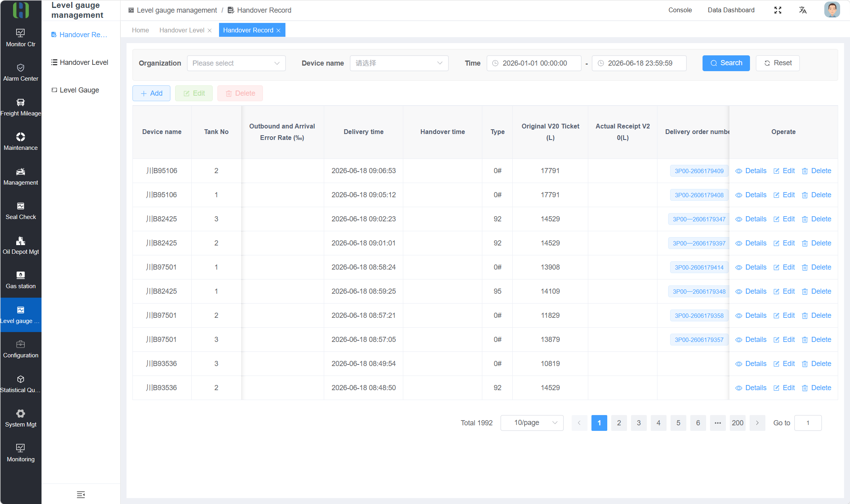Screen dimensions: 850x504
Task: Open System Mgt gear icon
Action: tap(21, 413)
